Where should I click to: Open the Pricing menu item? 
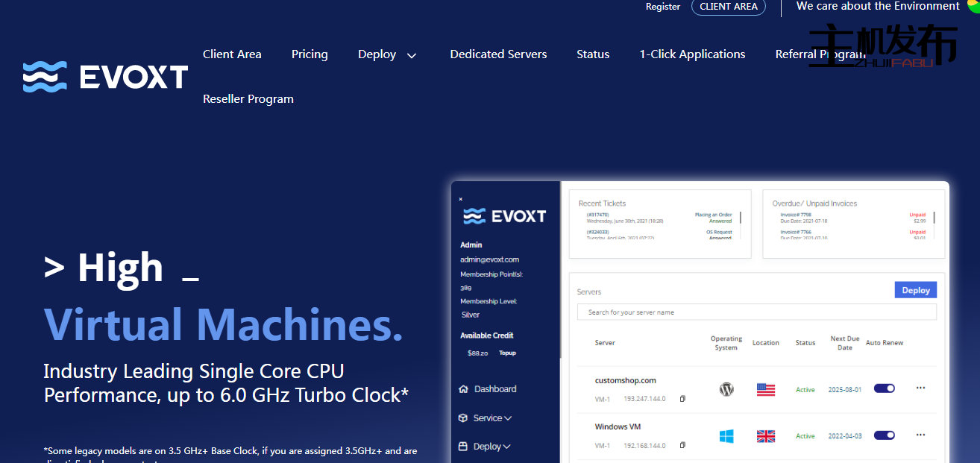(310, 54)
